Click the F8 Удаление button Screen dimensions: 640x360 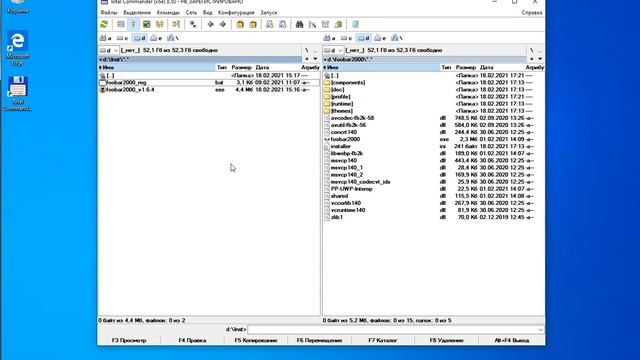click(447, 340)
